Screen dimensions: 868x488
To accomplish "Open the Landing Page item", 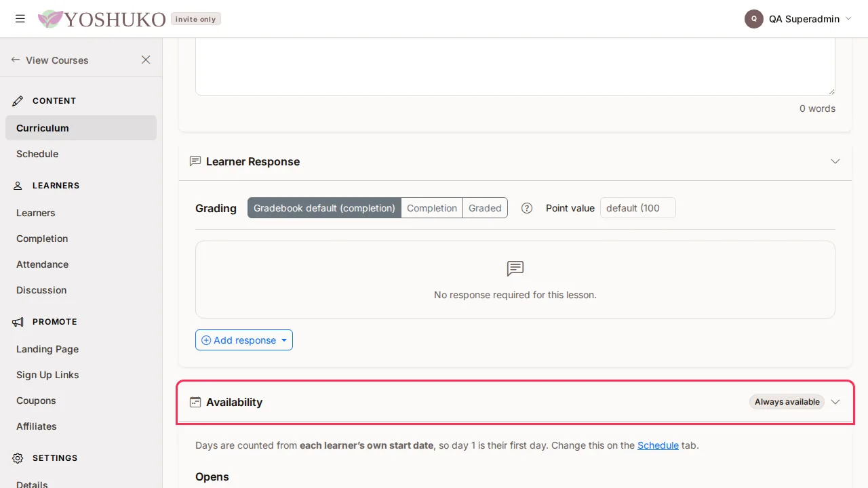I will click(x=81, y=349).
